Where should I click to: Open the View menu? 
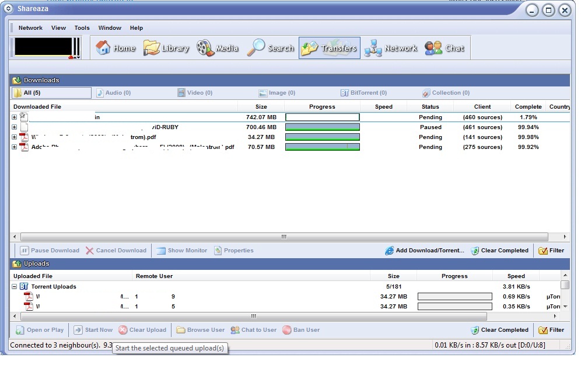pyautogui.click(x=58, y=28)
